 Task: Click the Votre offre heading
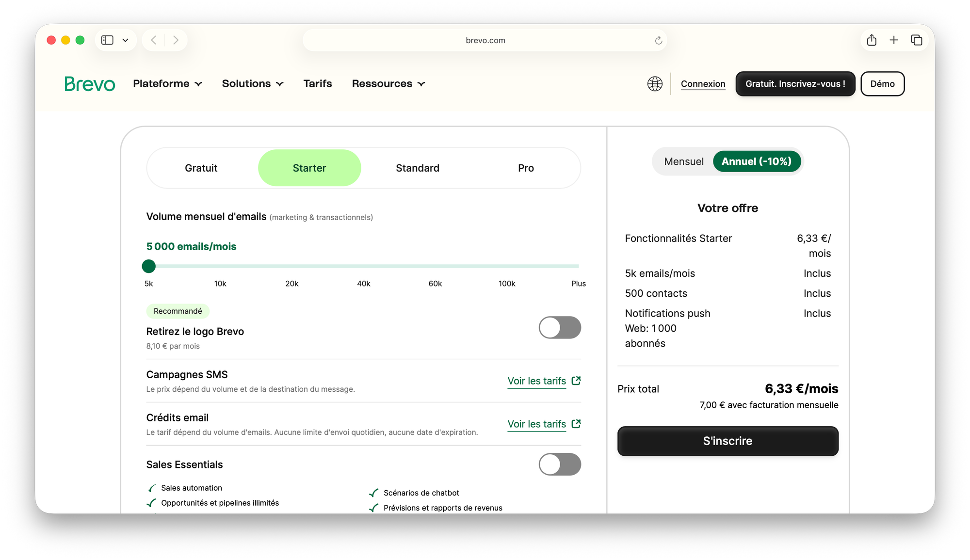pyautogui.click(x=727, y=208)
